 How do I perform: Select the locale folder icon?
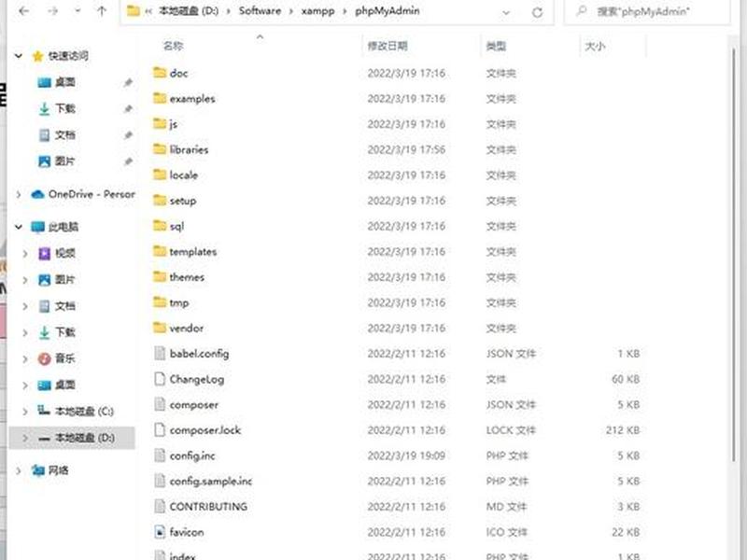160,175
